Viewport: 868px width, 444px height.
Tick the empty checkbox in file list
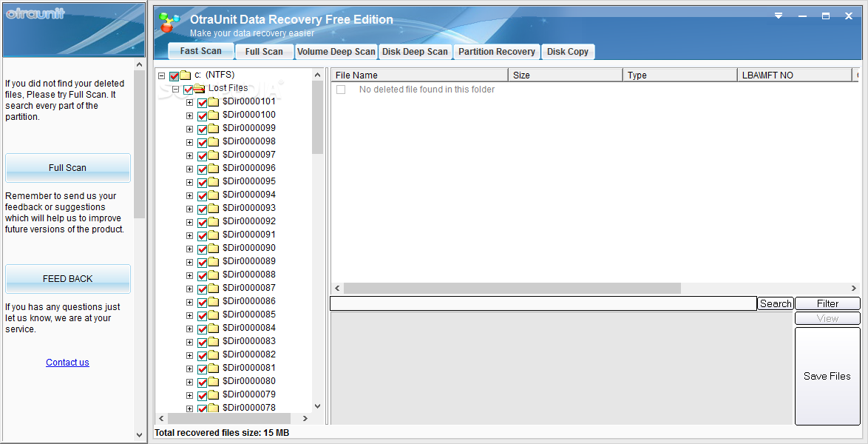click(341, 90)
